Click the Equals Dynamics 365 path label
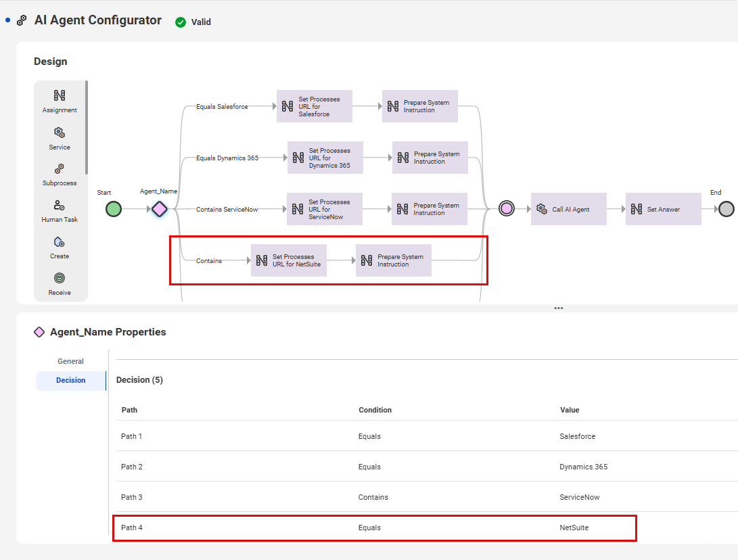The width and height of the screenshot is (738, 560). pos(227,158)
